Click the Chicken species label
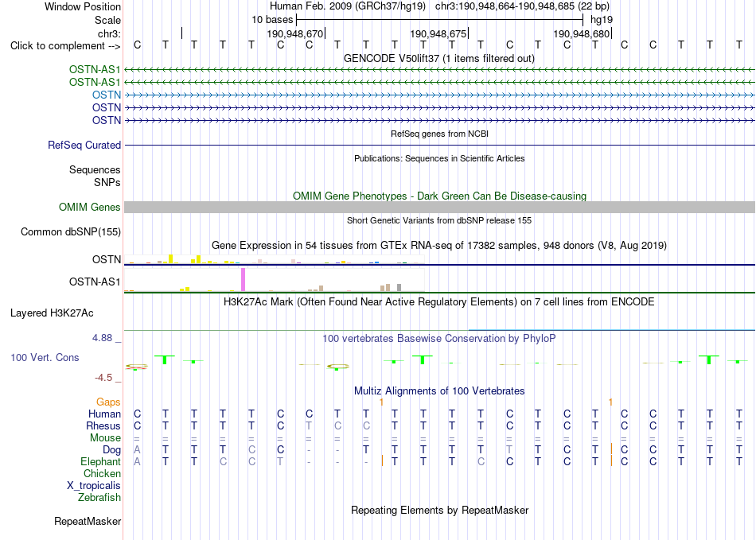Viewport: 756px width, 540px height. [x=102, y=473]
